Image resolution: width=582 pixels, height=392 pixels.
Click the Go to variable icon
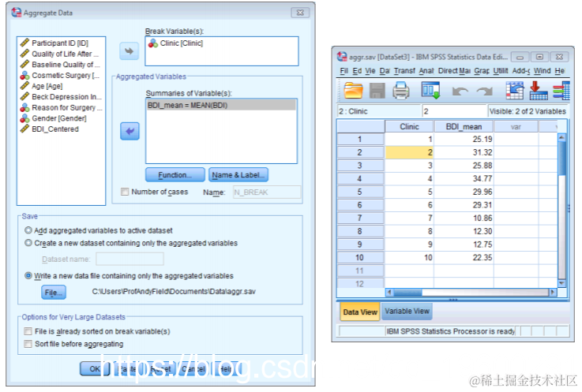pyautogui.click(x=539, y=91)
